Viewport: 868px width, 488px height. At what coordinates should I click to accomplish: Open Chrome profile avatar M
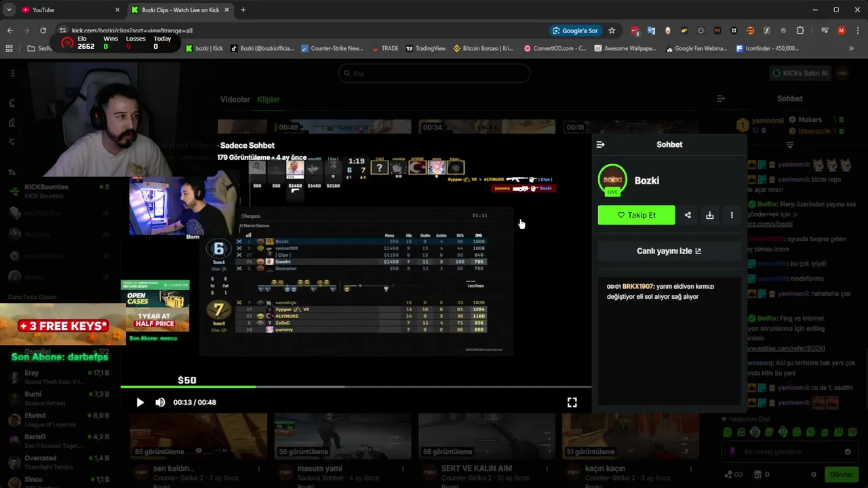(x=842, y=30)
